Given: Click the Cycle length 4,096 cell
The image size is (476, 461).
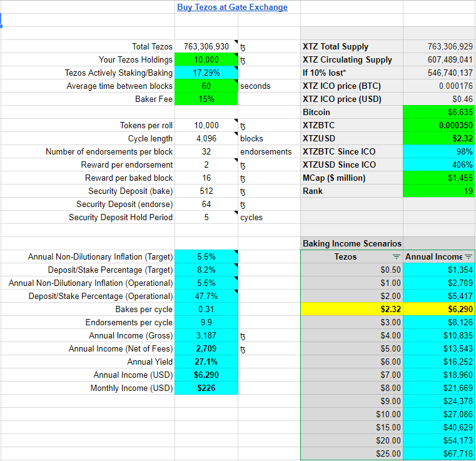Looking at the screenshot, I should (206, 138).
